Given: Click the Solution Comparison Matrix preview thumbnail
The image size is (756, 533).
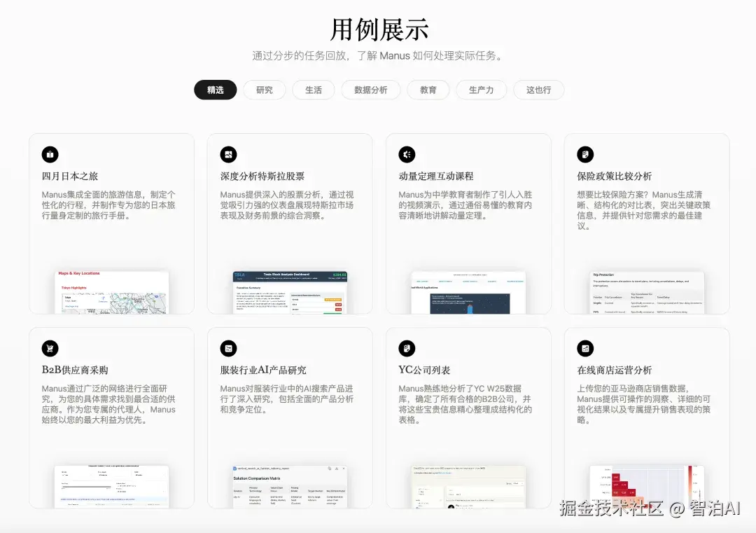Looking at the screenshot, I should point(290,486).
